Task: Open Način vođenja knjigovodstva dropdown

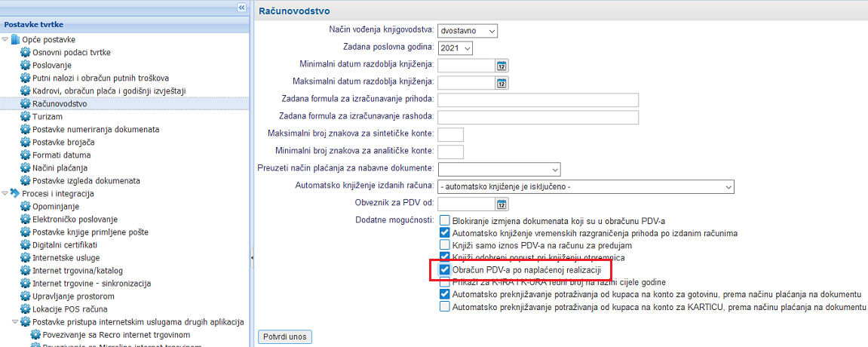Action: [468, 31]
